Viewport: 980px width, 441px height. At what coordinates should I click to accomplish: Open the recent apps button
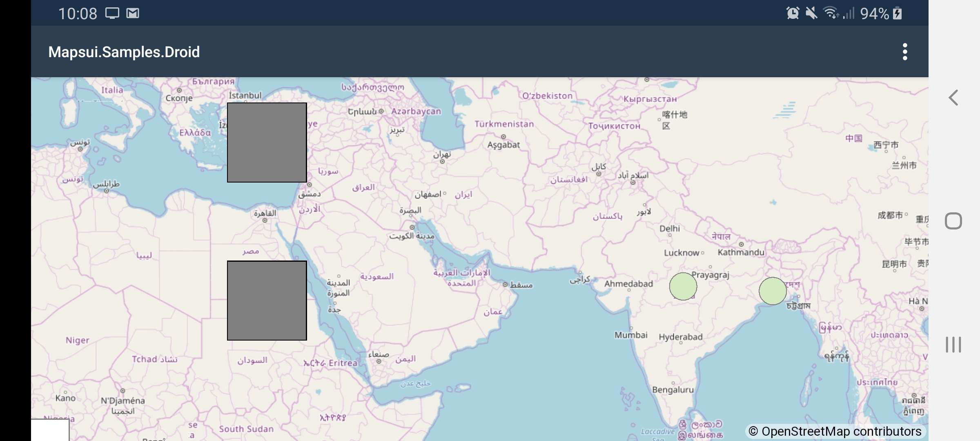pyautogui.click(x=953, y=345)
